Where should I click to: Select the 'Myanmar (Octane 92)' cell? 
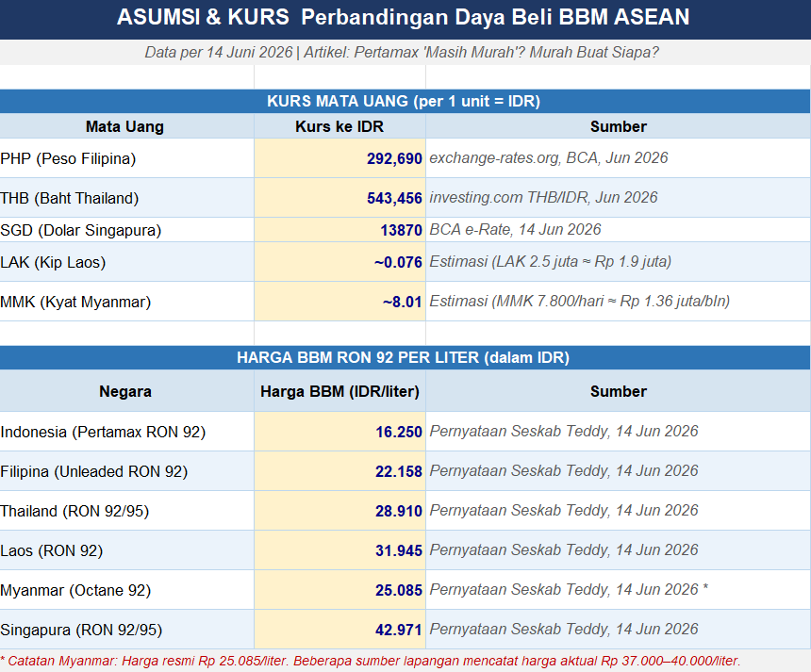(126, 590)
